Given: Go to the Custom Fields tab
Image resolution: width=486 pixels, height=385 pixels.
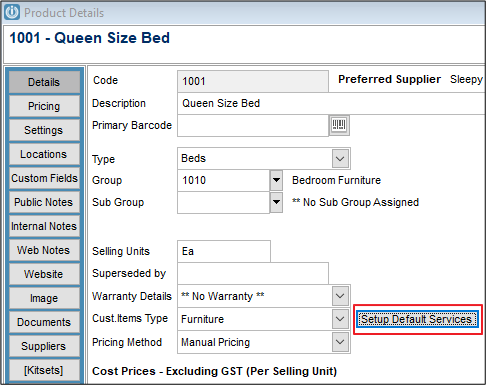Looking at the screenshot, I should point(44,178).
